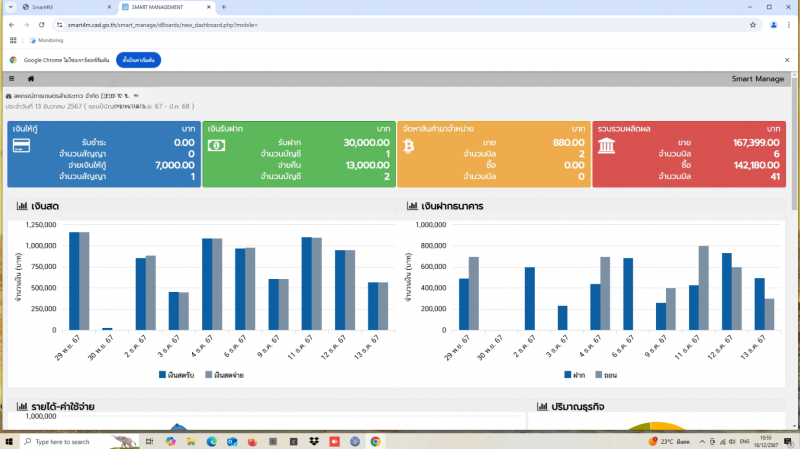Close the SMART MANAGEMENT tab
The width and height of the screenshot is (800, 449).
209,7
